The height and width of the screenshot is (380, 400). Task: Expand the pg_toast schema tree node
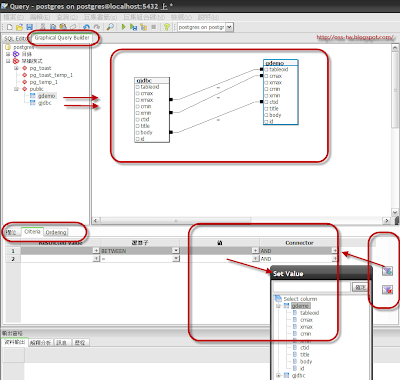(16, 68)
